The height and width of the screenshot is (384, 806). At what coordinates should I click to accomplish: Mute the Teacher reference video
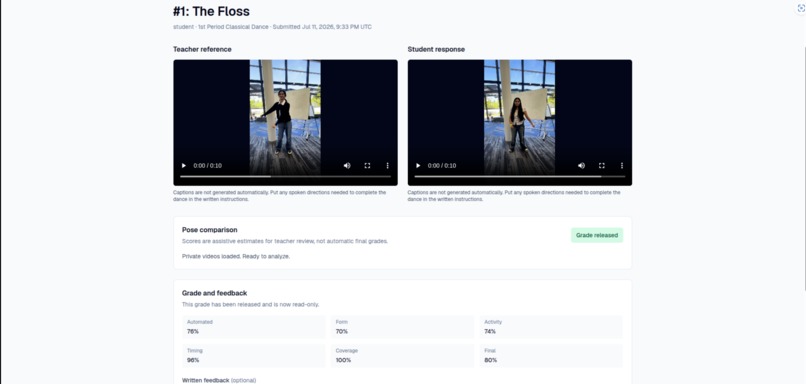click(x=347, y=166)
